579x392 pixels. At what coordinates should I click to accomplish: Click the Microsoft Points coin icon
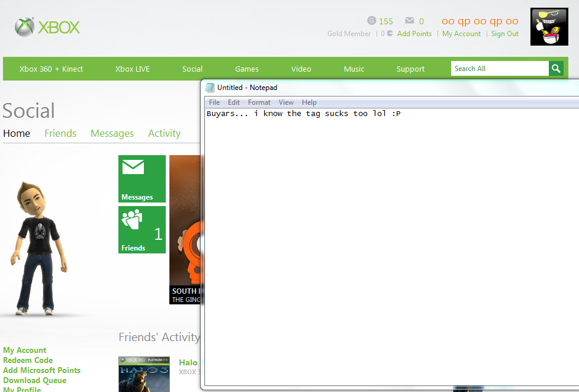(390, 33)
